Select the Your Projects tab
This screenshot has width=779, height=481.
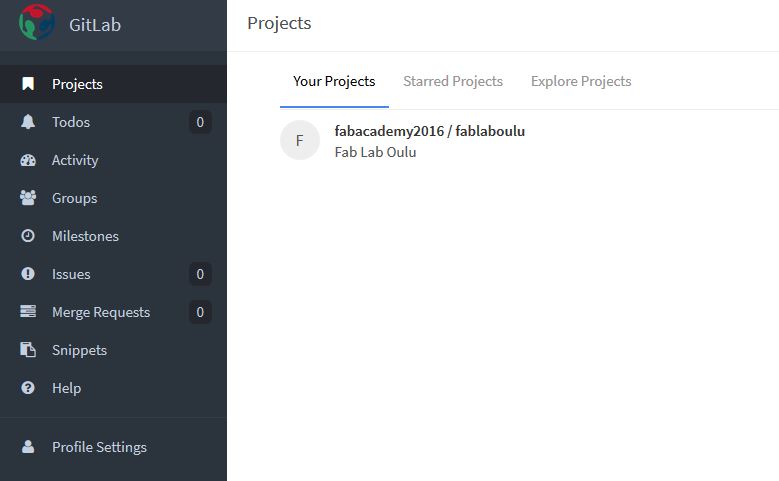(x=334, y=81)
